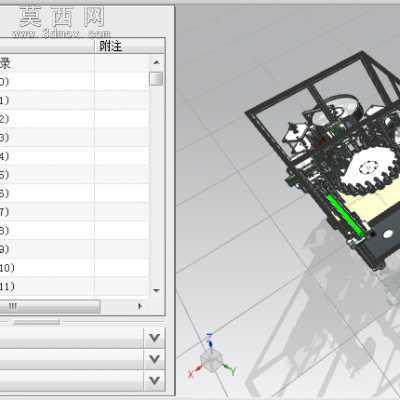Click the gray cube at the triad center
The image size is (400, 400).
[212, 360]
